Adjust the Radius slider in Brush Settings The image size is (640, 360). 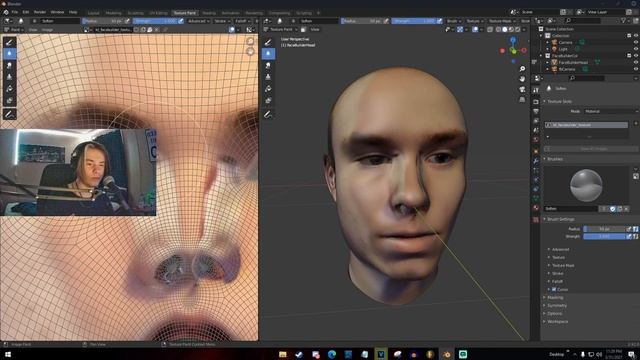(604, 229)
